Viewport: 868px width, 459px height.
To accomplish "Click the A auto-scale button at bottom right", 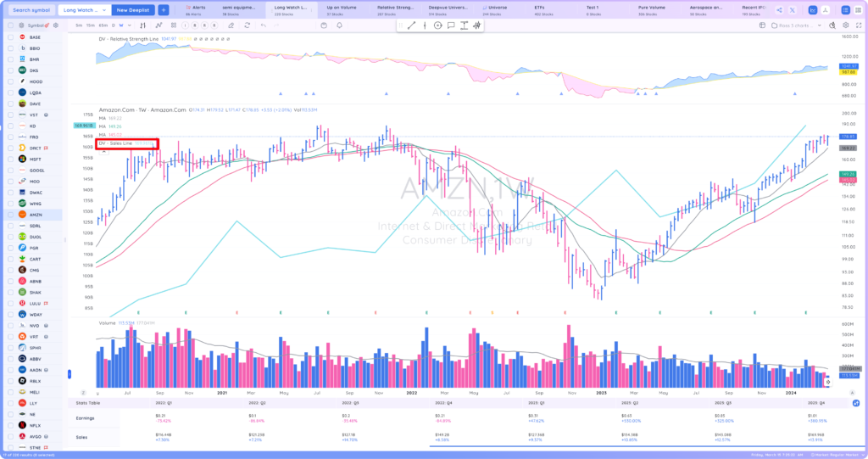I will tap(853, 393).
